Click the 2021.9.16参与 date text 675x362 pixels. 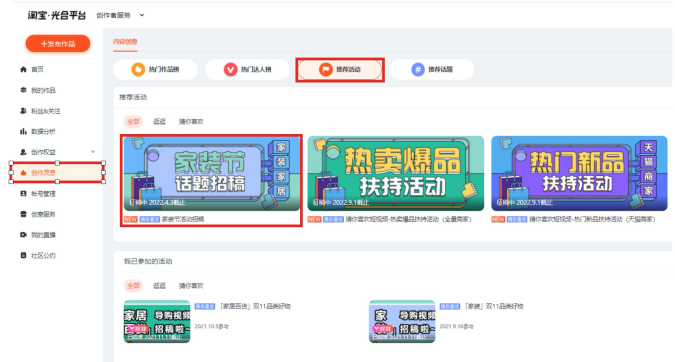click(457, 327)
